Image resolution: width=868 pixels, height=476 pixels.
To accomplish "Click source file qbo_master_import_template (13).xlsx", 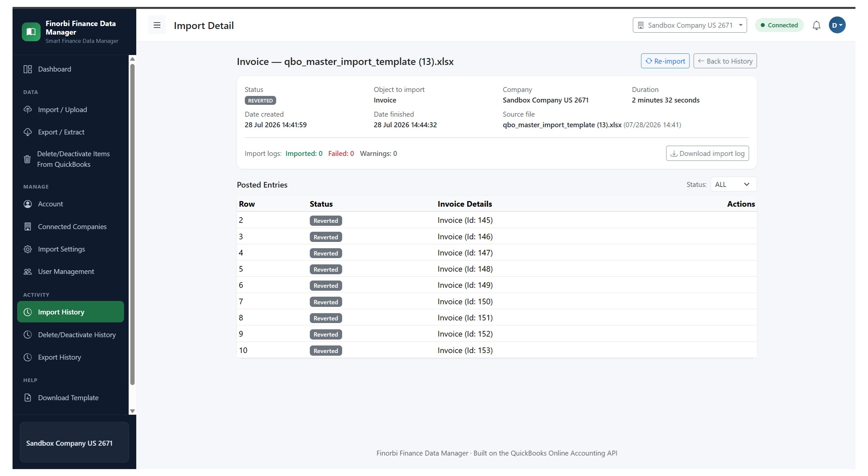I will point(562,125).
